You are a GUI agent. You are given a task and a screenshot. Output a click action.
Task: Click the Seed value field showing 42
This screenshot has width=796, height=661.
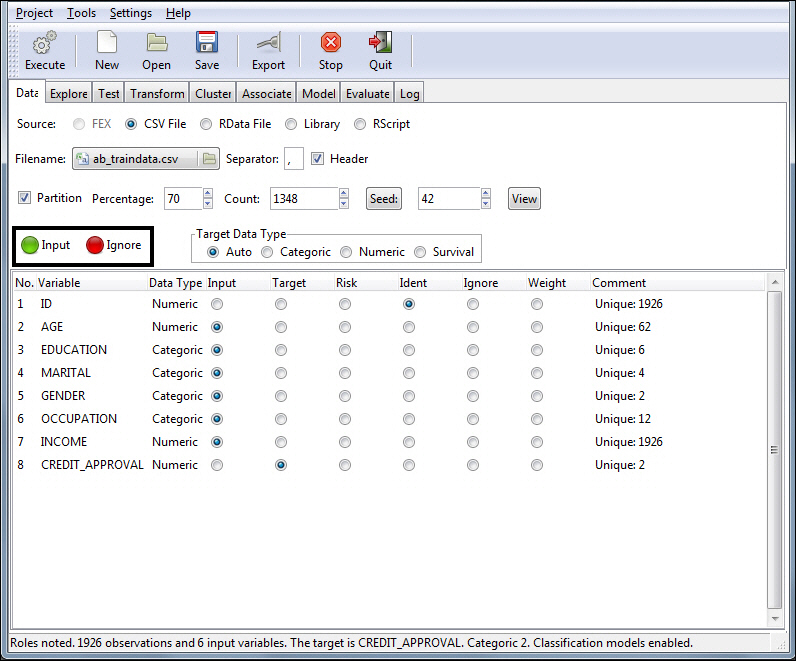click(x=449, y=199)
